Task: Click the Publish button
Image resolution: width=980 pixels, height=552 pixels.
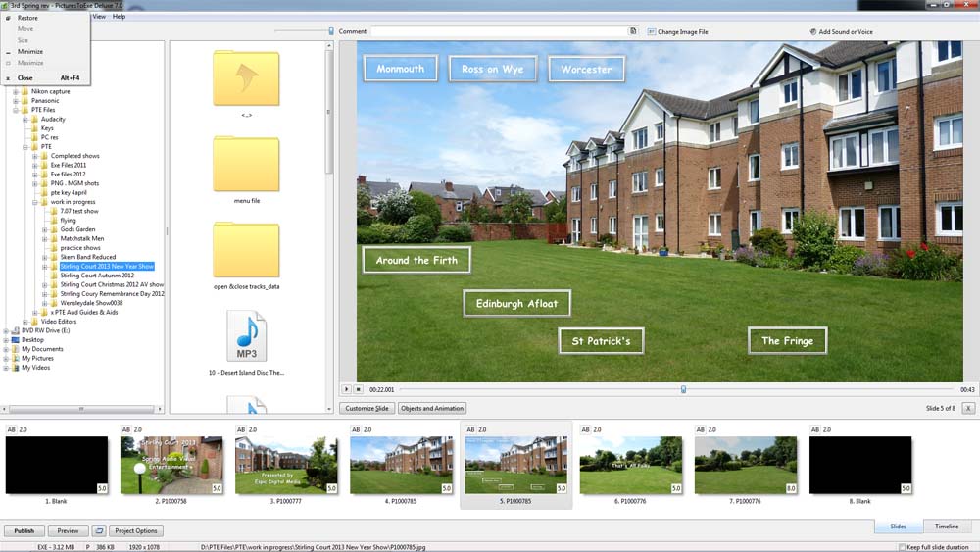Action: click(x=24, y=530)
